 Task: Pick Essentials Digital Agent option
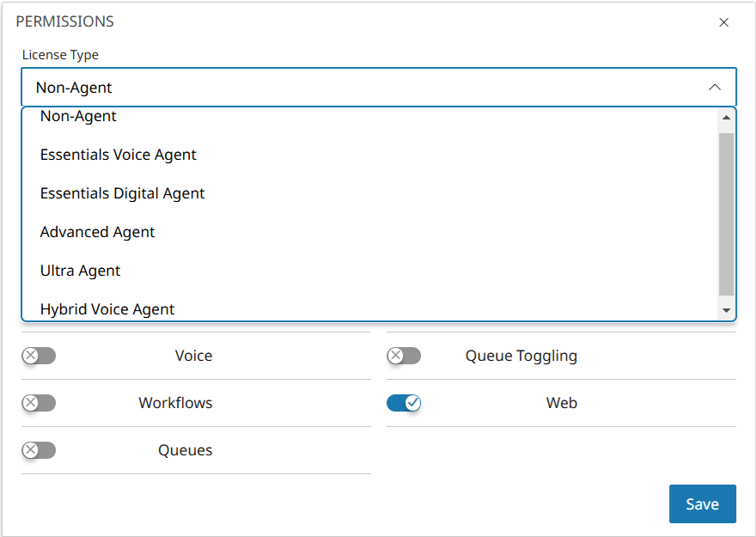pos(369,193)
